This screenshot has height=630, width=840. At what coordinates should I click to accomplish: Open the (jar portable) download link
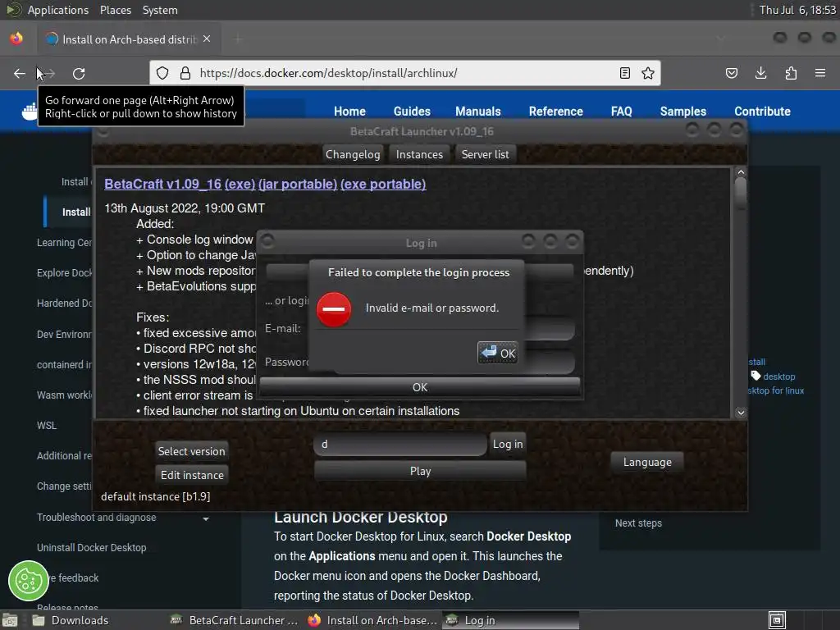pyautogui.click(x=297, y=184)
